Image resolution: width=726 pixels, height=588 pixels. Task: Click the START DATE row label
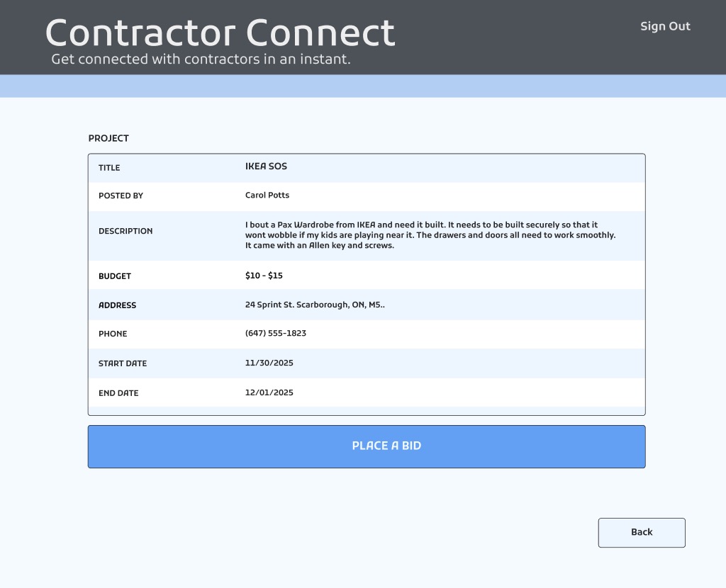pyautogui.click(x=123, y=363)
